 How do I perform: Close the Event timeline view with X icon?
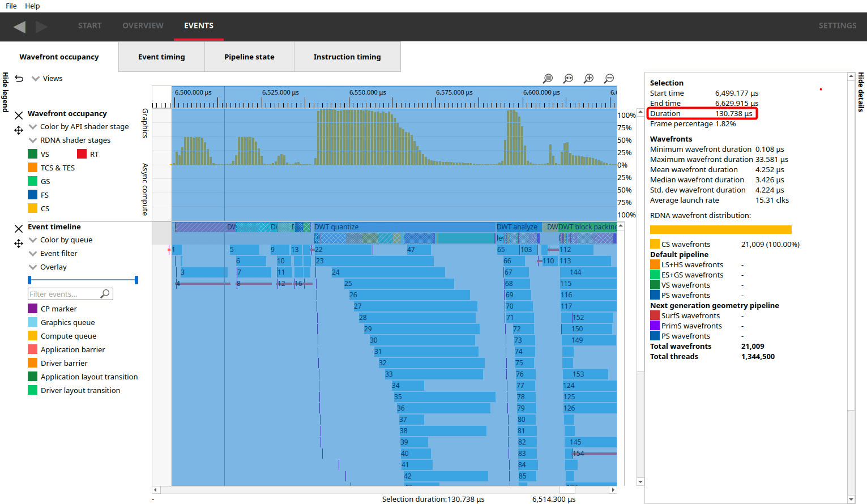(x=19, y=228)
